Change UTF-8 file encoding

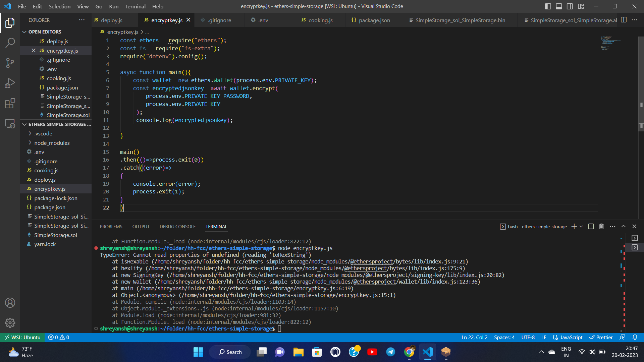coord(528,337)
